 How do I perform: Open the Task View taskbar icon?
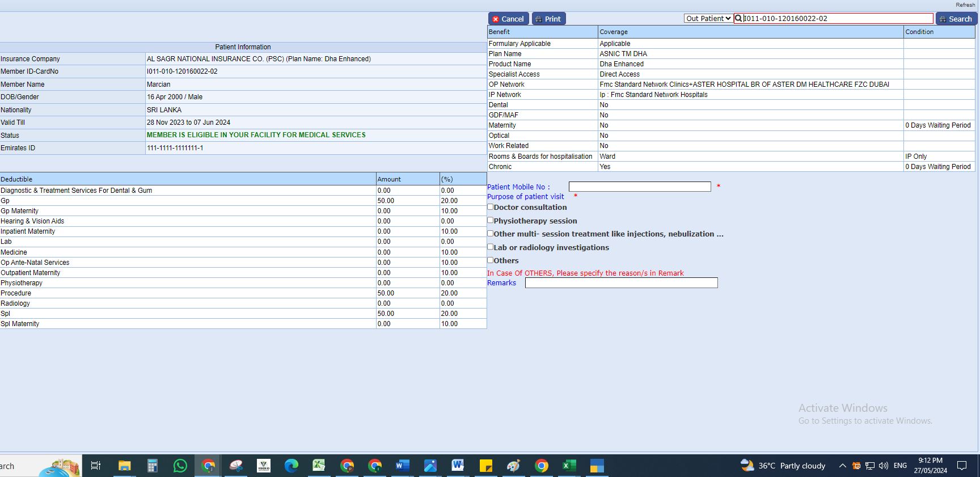coord(96,466)
